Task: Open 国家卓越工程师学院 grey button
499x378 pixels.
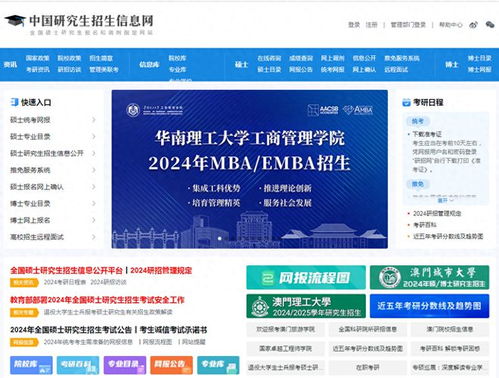Action: tap(286, 349)
